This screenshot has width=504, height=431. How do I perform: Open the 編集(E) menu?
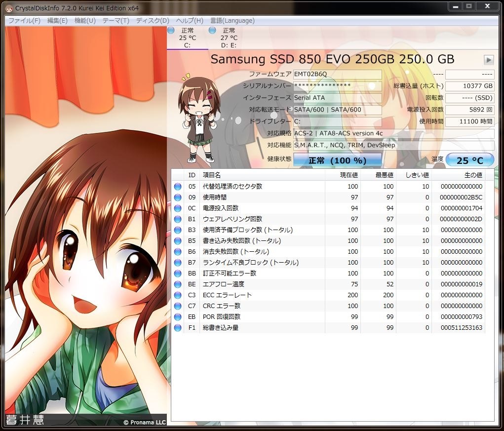[x=57, y=21]
